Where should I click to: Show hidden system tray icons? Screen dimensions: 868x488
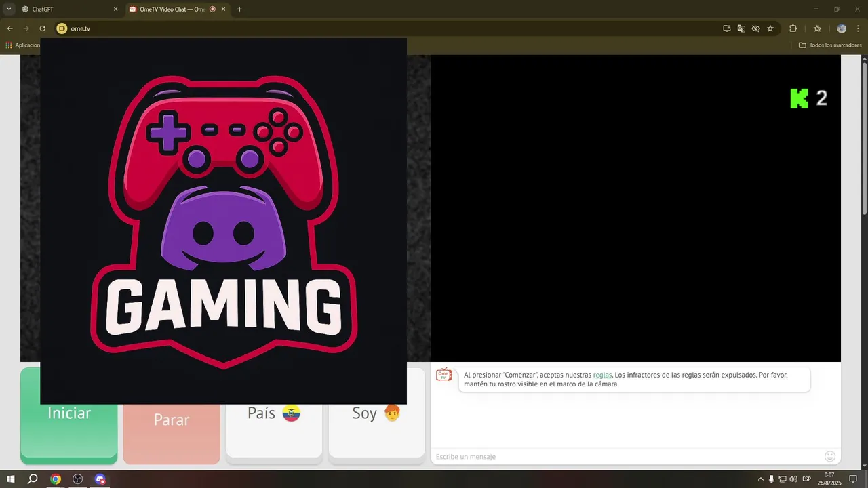[x=760, y=479]
